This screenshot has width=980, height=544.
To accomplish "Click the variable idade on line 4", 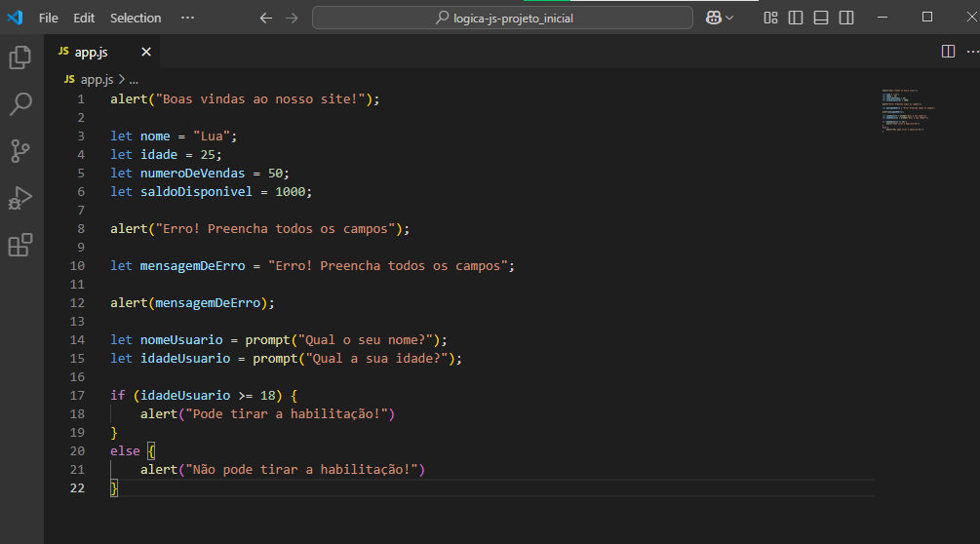I will (x=159, y=154).
